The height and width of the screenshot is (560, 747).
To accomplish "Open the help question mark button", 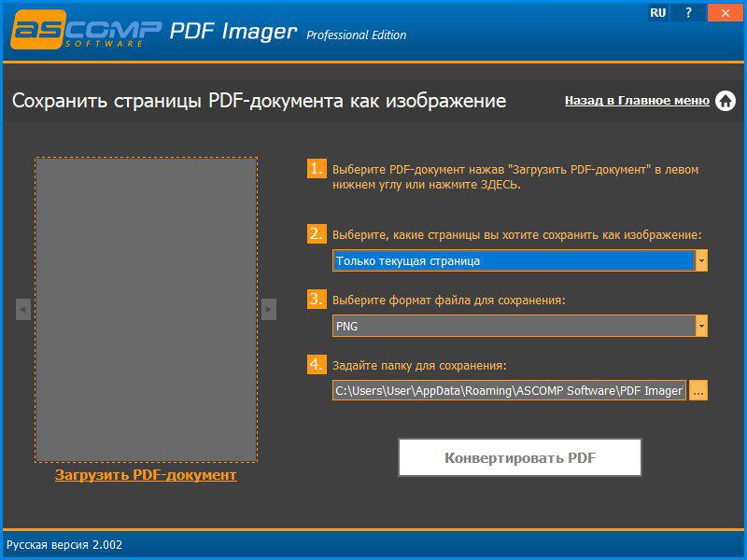I will pos(688,13).
